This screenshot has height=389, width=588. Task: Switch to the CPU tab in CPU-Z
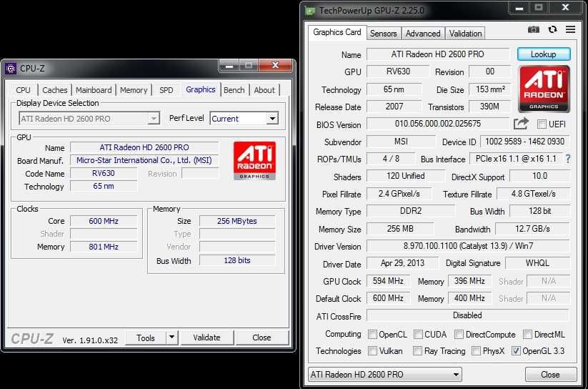[x=24, y=90]
